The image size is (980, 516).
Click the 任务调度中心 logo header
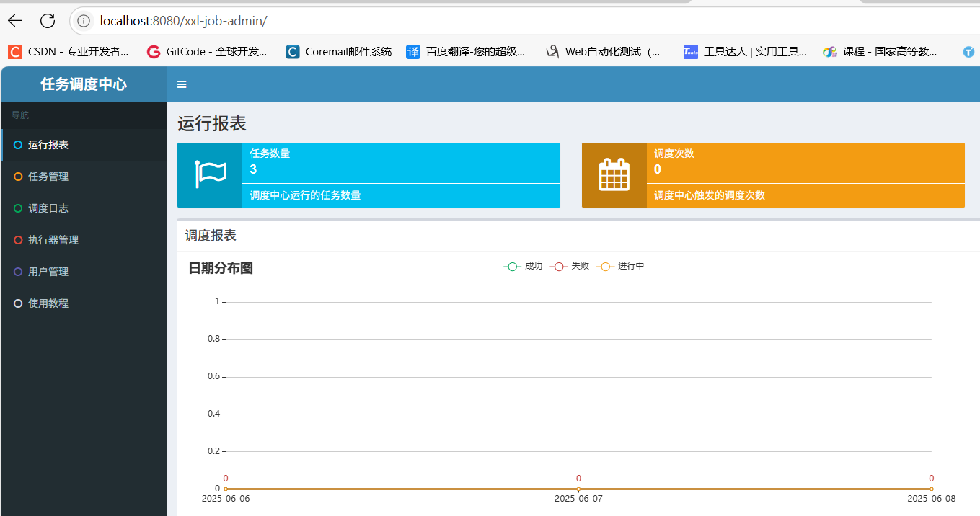[84, 84]
